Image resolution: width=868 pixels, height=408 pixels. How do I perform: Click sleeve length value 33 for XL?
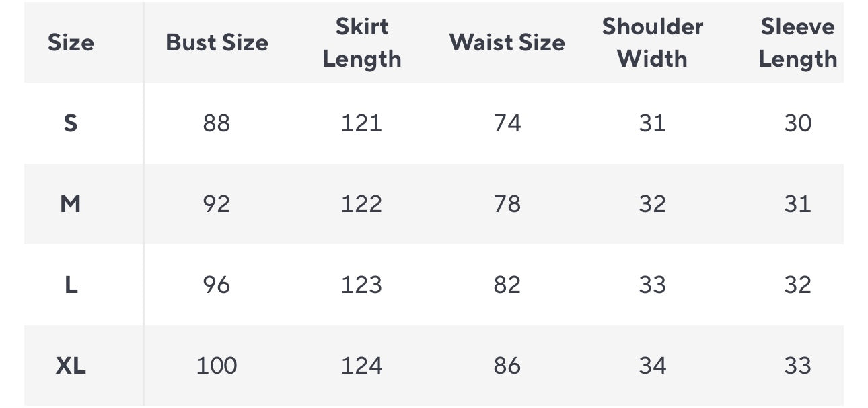(x=797, y=366)
